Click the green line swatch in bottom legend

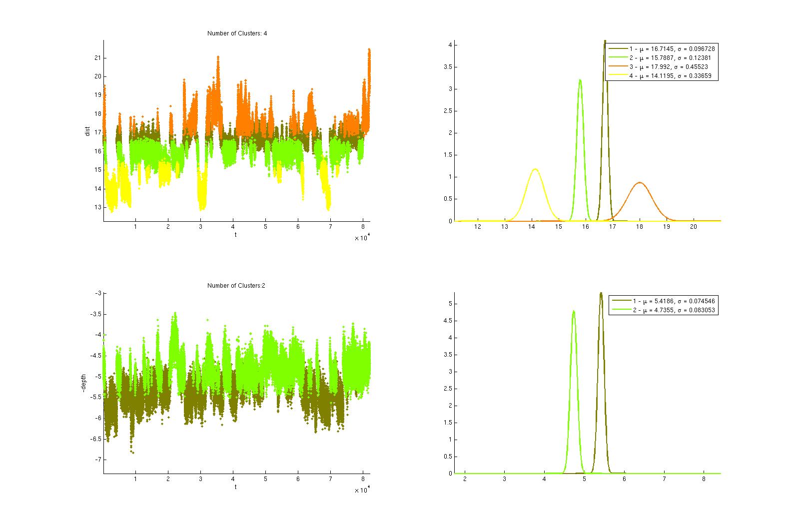tap(620, 310)
